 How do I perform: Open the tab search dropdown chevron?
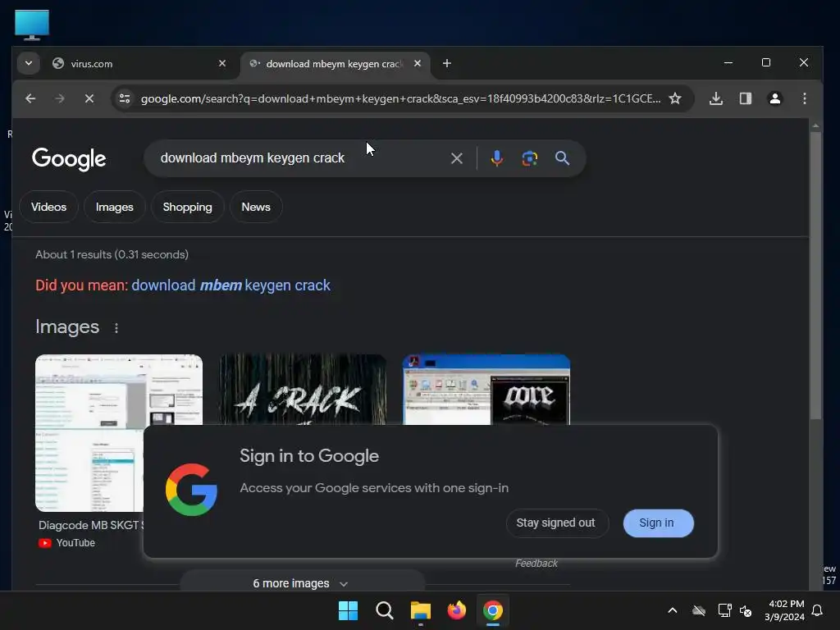point(29,63)
